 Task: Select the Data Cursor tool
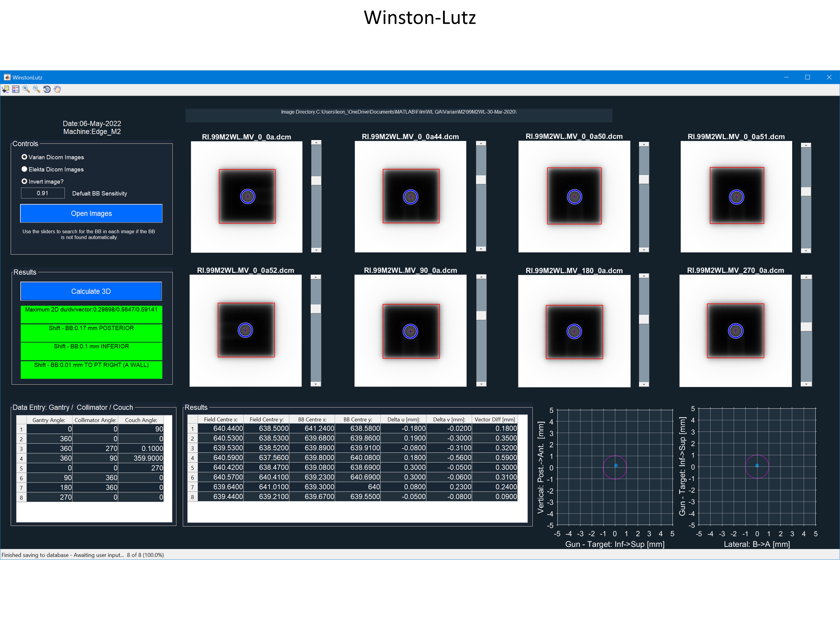(5, 89)
